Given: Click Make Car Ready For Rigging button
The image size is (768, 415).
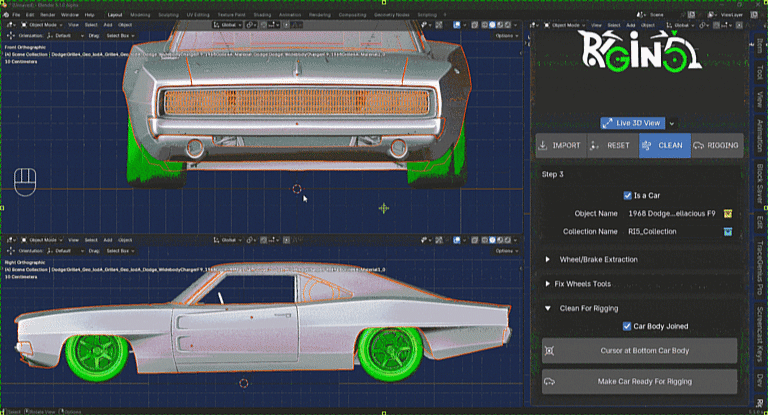Looking at the screenshot, I should [639, 381].
